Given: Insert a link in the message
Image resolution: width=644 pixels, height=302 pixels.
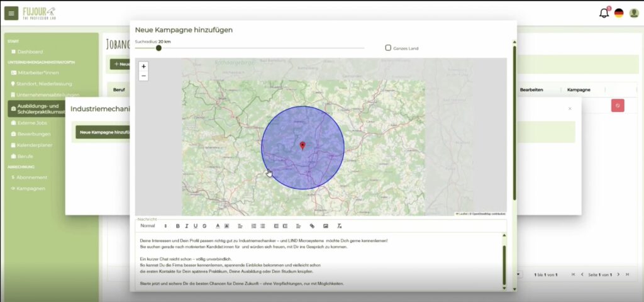Looking at the screenshot, I should [x=312, y=226].
